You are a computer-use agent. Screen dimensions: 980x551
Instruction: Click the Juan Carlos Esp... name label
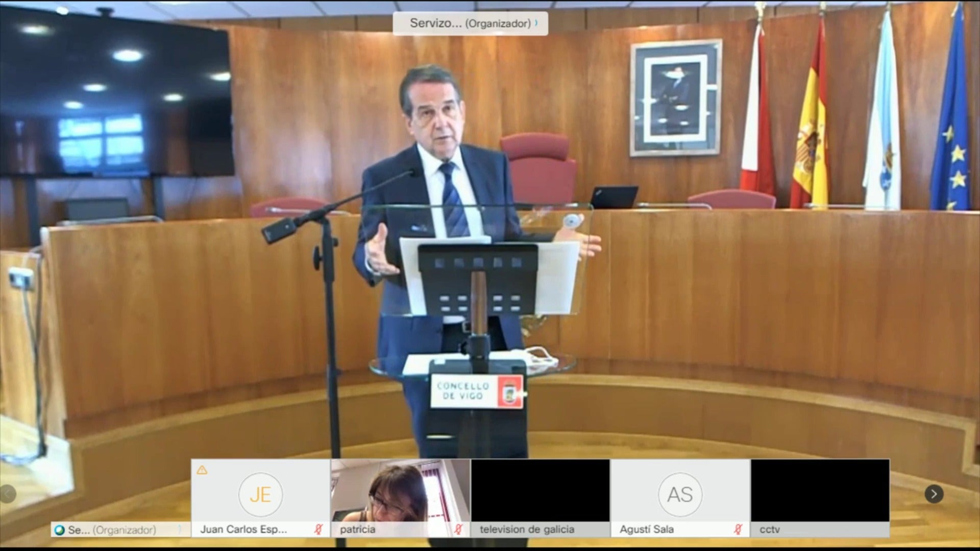pos(243,530)
